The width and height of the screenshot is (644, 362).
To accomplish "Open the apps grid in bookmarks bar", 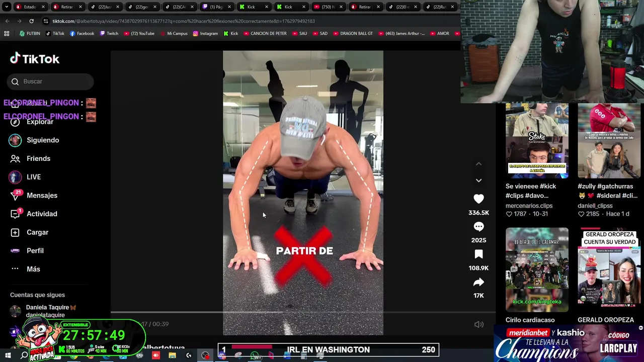I will 7,34.
